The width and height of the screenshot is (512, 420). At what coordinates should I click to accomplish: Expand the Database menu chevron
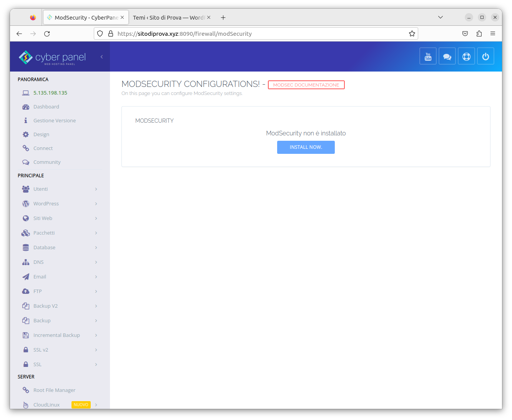pyautogui.click(x=96, y=247)
